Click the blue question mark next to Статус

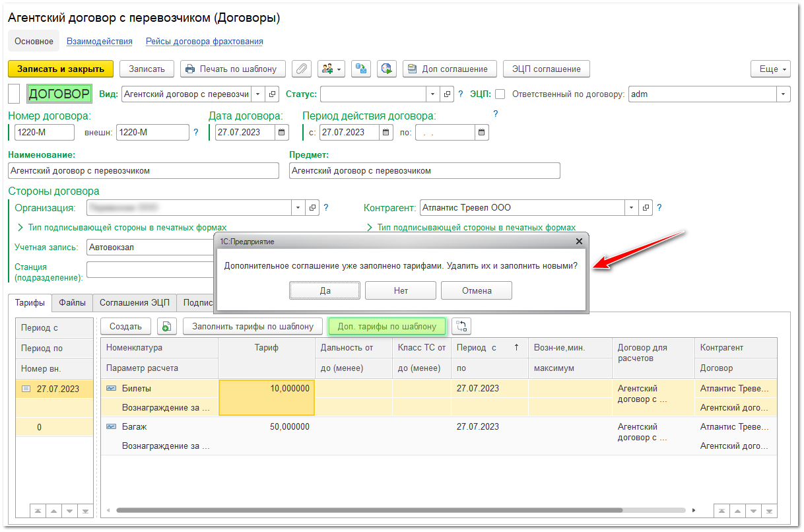click(461, 94)
